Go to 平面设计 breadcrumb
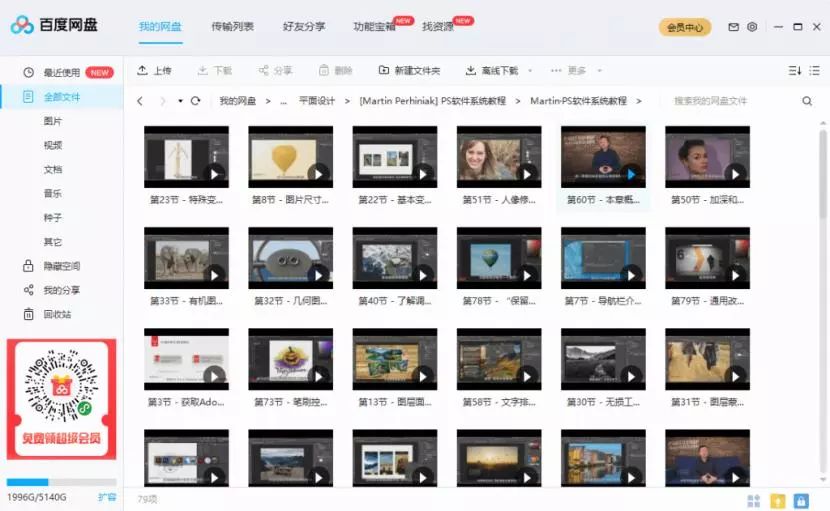Image resolution: width=830 pixels, height=511 pixels. pos(317,101)
